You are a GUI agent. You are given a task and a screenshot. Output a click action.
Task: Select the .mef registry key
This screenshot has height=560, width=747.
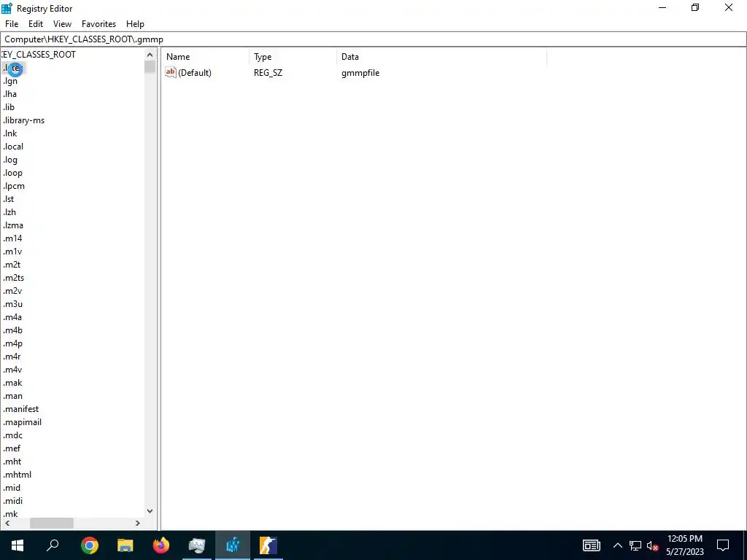coord(12,448)
